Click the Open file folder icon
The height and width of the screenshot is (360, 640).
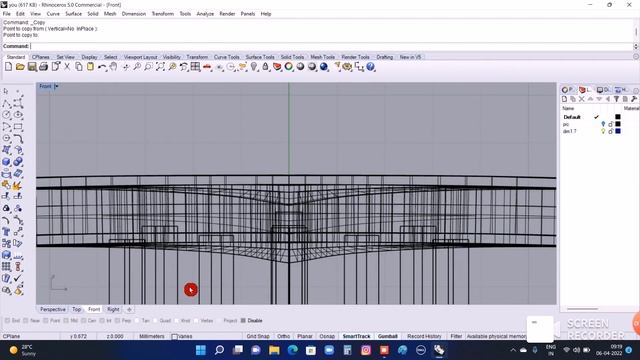click(x=20, y=67)
